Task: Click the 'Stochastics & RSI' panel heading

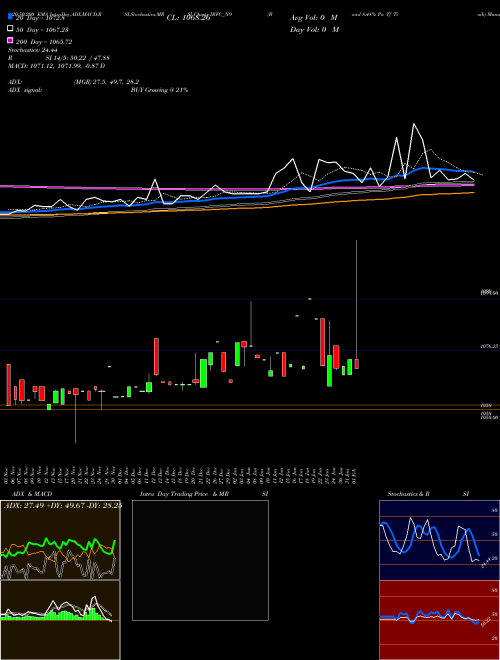Action: point(428,494)
